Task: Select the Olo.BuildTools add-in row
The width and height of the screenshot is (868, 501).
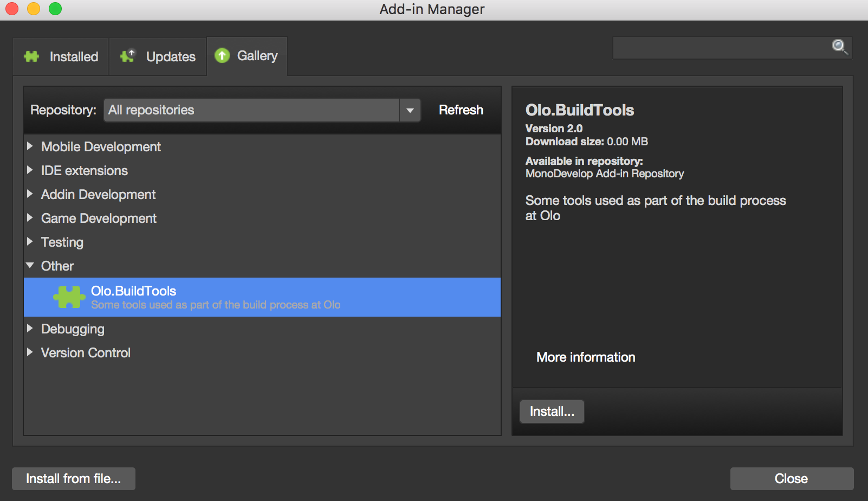Action: tap(262, 297)
